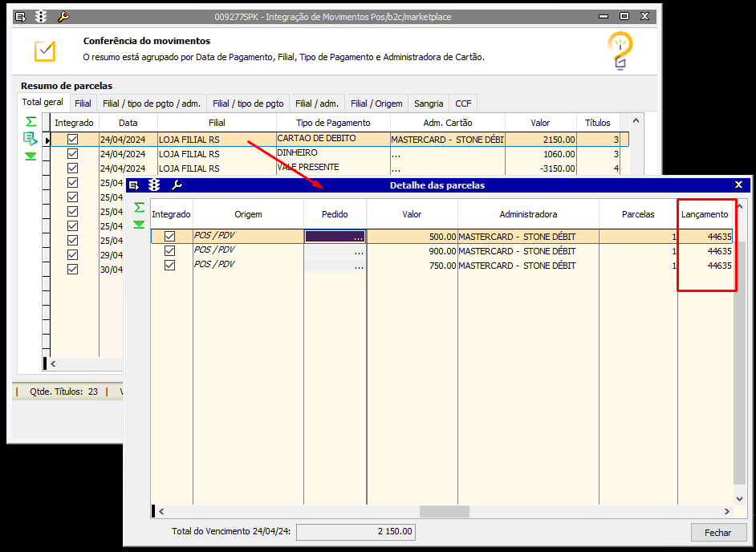Click scroll up arrow in Detalhe das parcelas grid
This screenshot has height=552, width=756.
740,207
